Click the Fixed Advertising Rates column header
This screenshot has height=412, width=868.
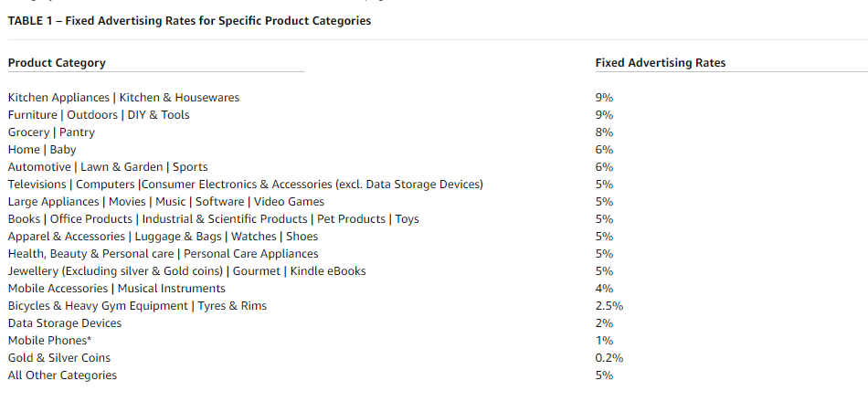click(x=660, y=63)
